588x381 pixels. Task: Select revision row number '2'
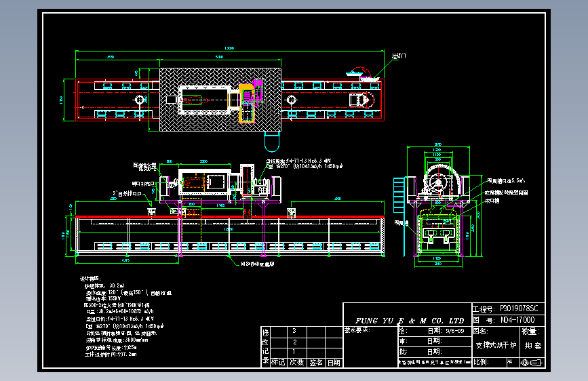[x=295, y=342]
